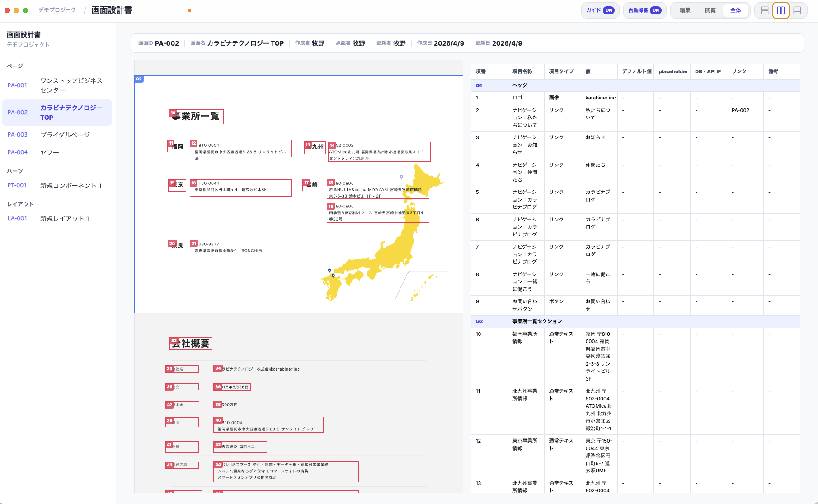Select annotation marker 40 on headquarters address
Image resolution: width=818 pixels, height=504 pixels.
[218, 420]
